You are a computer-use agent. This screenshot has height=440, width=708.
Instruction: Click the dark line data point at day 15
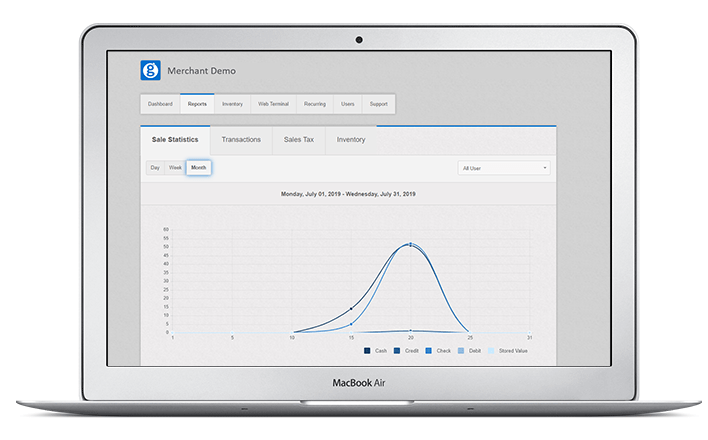(x=351, y=309)
